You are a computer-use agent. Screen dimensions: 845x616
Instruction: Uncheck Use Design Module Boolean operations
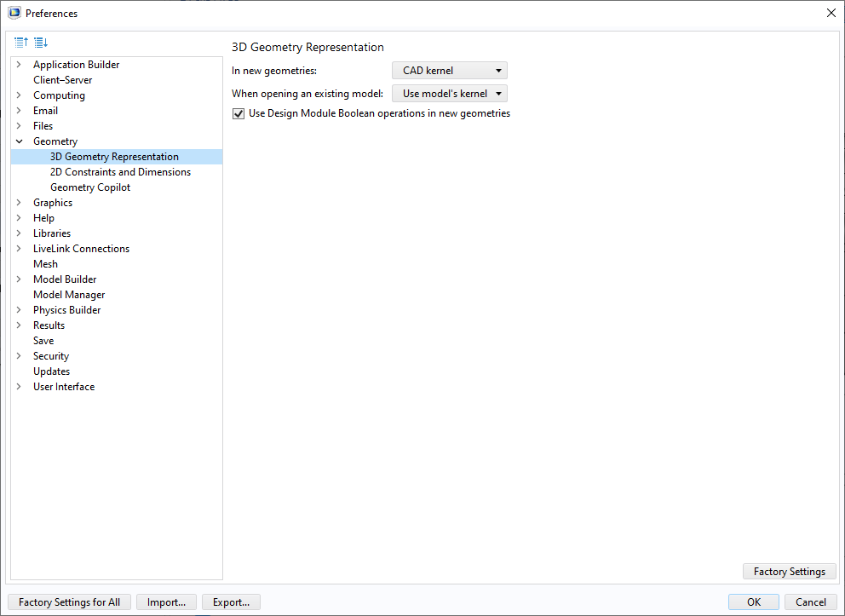point(239,113)
